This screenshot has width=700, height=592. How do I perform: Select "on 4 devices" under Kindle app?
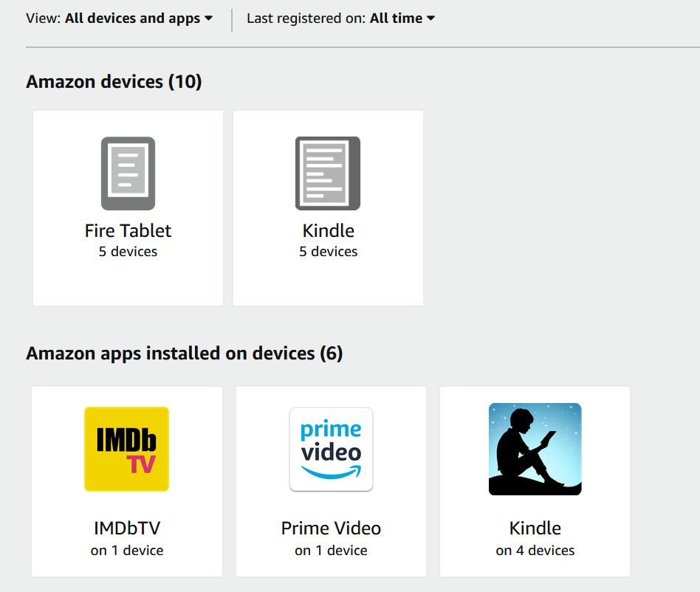tap(535, 551)
